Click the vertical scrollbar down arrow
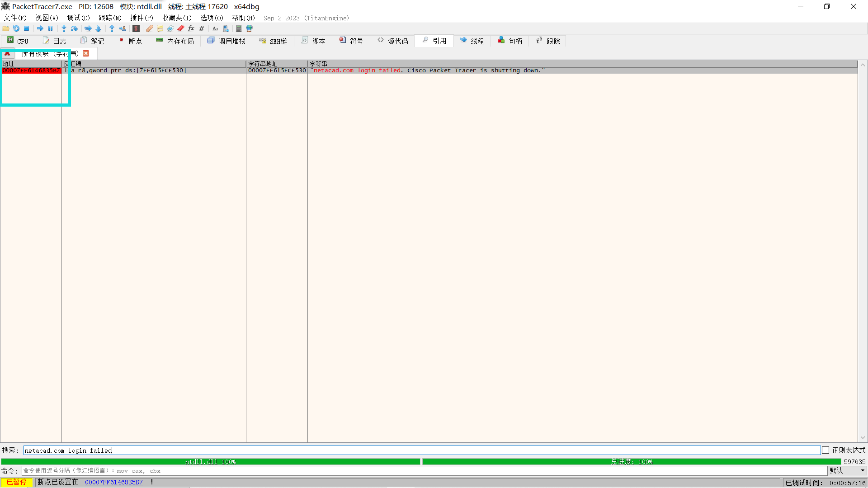This screenshot has width=868, height=488. point(863,437)
